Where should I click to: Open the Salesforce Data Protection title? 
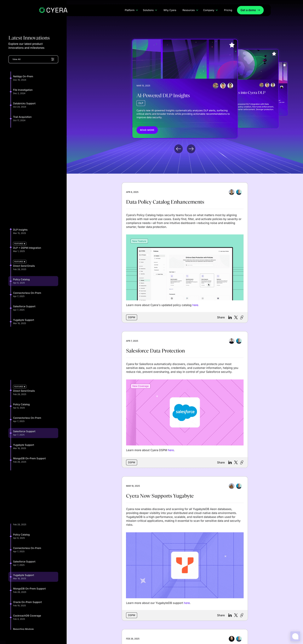[x=155, y=351]
